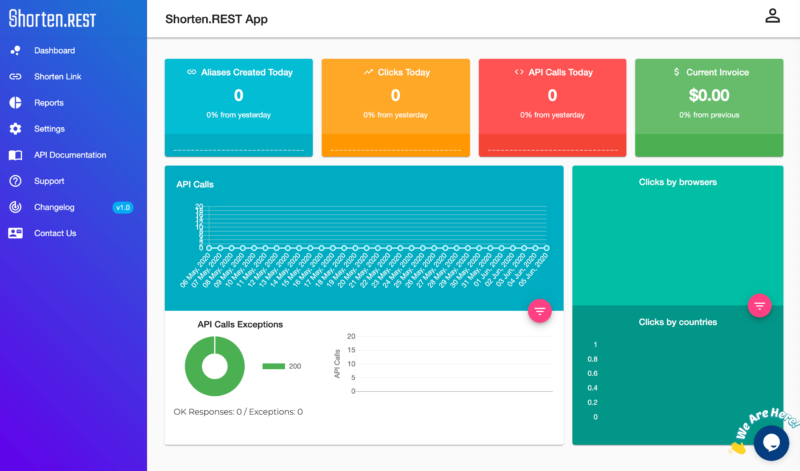
Task: Click the link icon on Aliases Created card
Action: pos(191,72)
